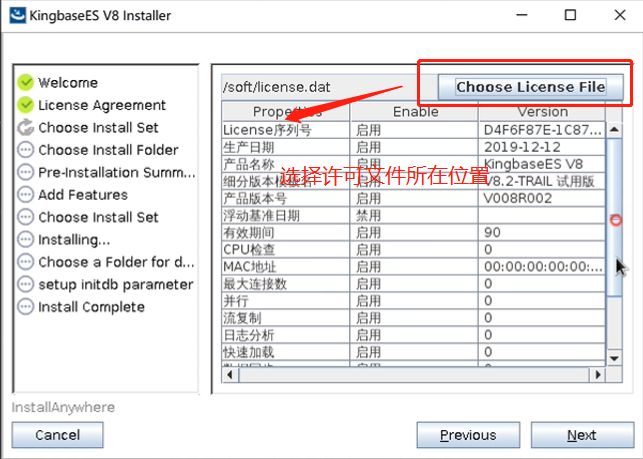
Task: Select the Add Features step label
Action: click(83, 194)
